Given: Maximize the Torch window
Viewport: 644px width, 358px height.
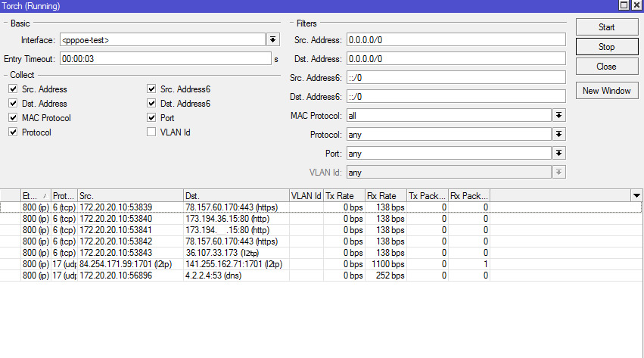Looking at the screenshot, I should 624,5.
